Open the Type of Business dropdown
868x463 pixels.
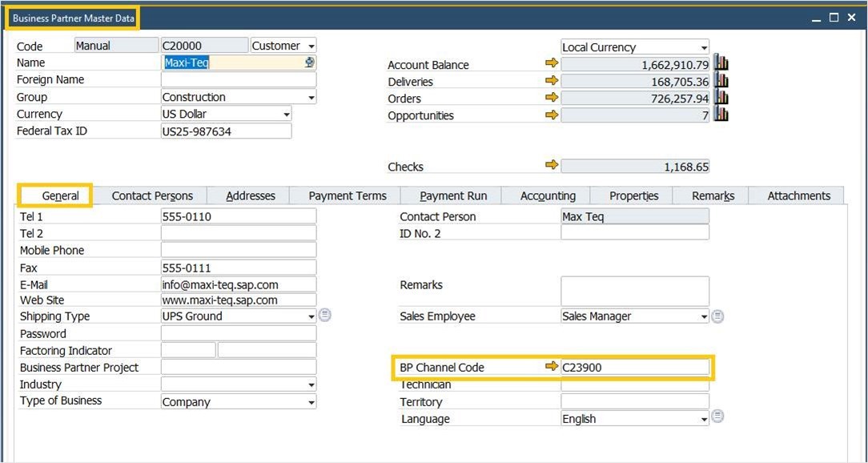[x=311, y=402]
